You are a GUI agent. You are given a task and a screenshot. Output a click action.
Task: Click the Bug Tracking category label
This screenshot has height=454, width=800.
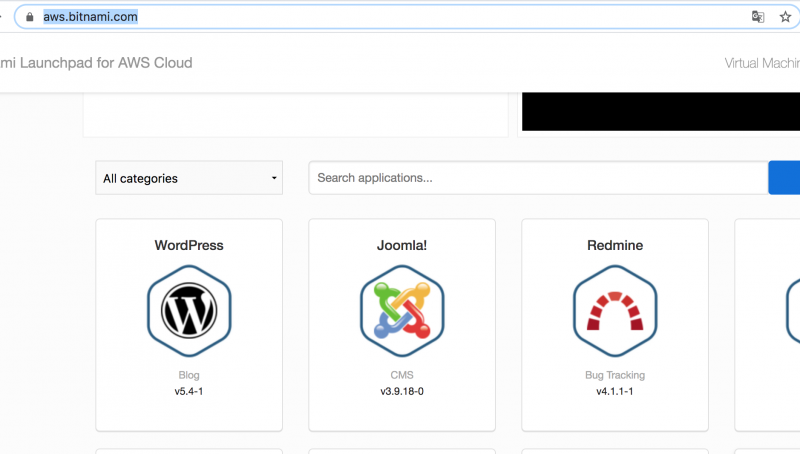[x=615, y=375]
